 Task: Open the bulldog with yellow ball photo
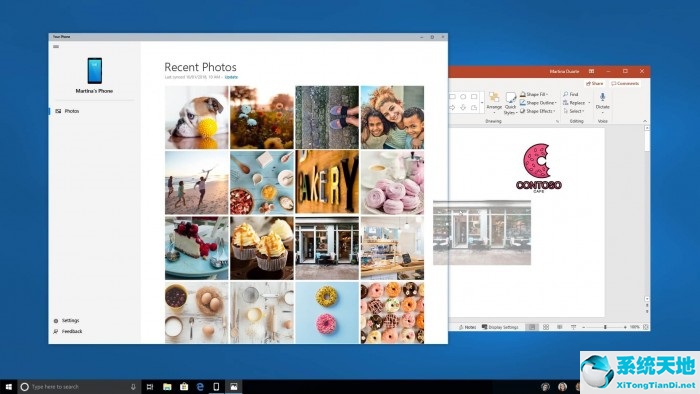pos(196,117)
